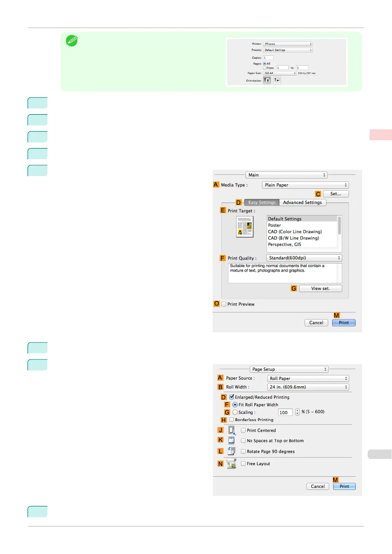Click the Free Layout icon
The width and height of the screenshot is (392, 554).
click(231, 464)
